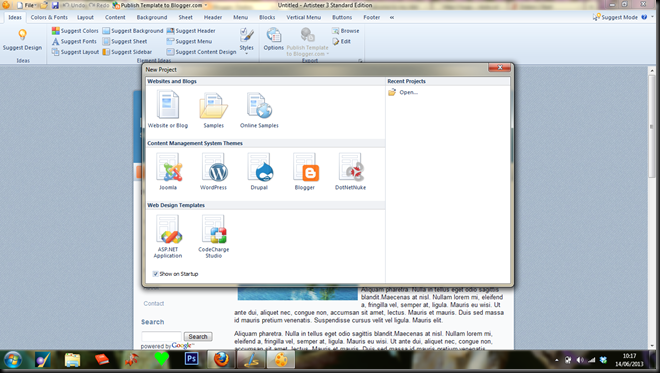The height and width of the screenshot is (373, 660).
Task: Click the taskbar clock showing 10:17
Action: point(630,360)
